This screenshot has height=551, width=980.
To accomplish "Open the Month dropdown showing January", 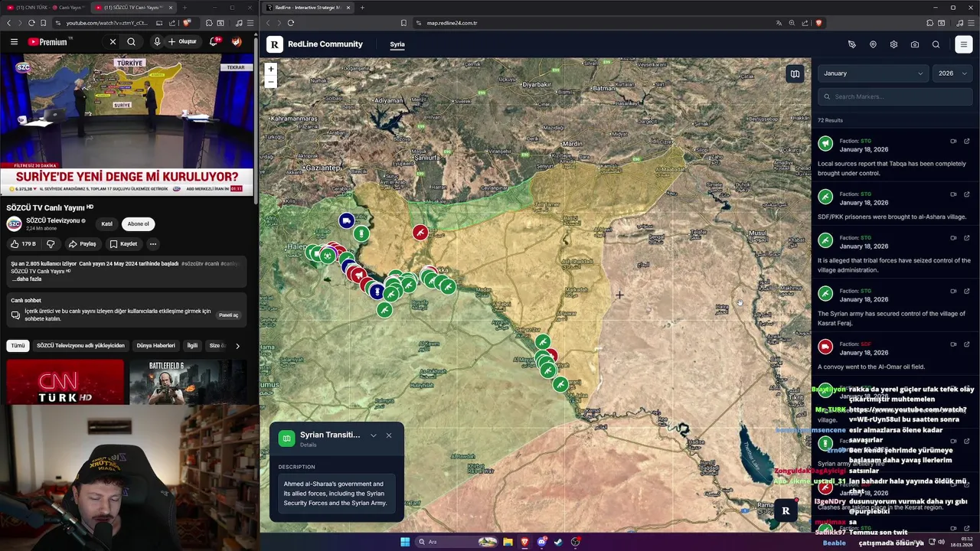I will tap(873, 73).
